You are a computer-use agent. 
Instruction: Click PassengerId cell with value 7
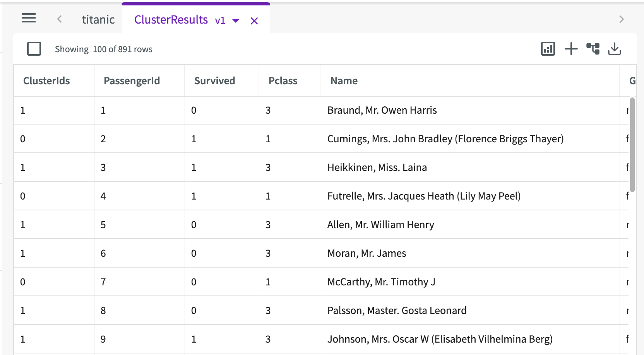[x=140, y=282]
